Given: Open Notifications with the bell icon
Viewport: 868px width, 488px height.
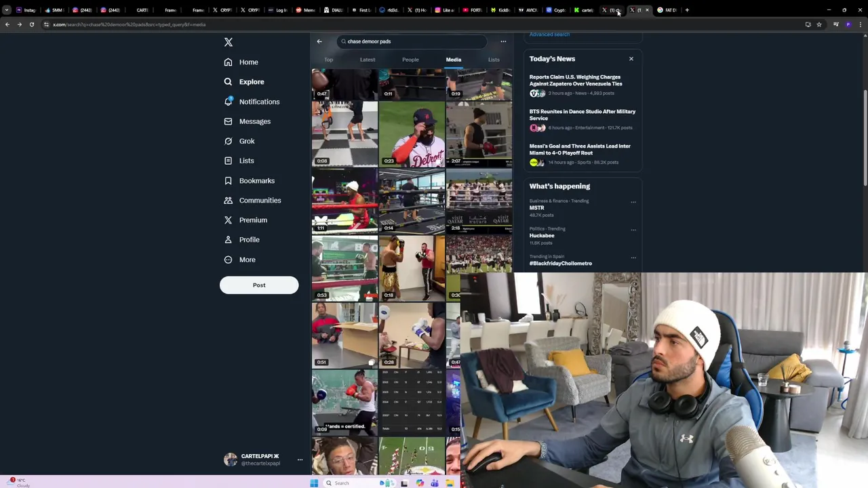Looking at the screenshot, I should point(252,102).
